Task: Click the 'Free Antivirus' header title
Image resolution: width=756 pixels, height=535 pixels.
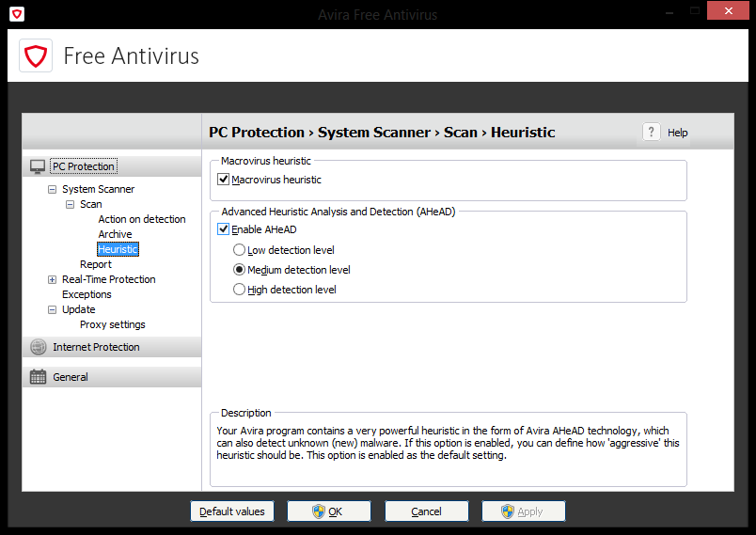Action: click(x=131, y=55)
